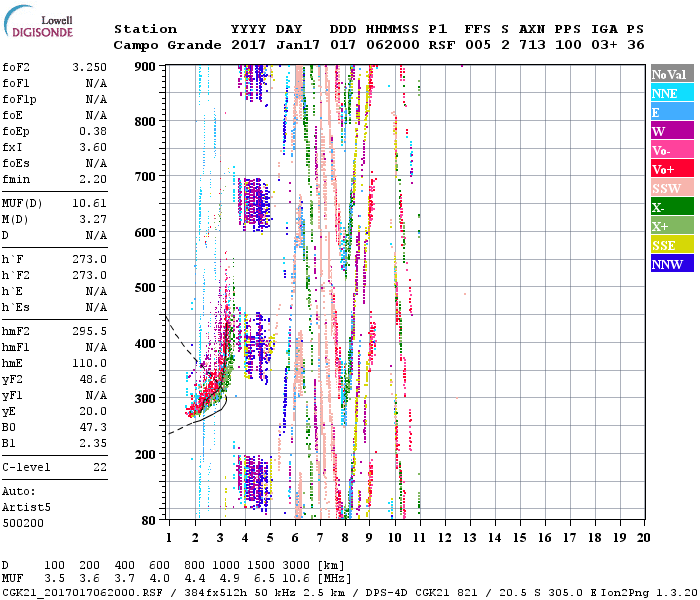
Task: Click the dark green X- legend swatch
Action: pos(671,207)
